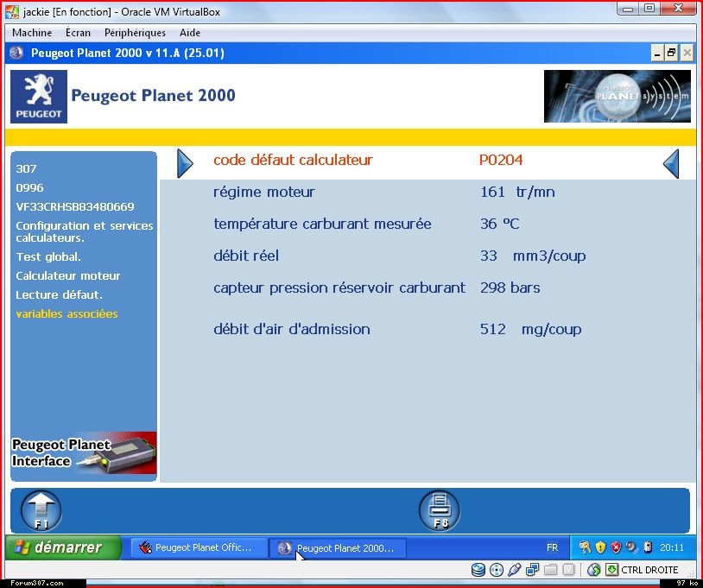Click the VirtualBox optical disc status icon
Screen dimensions: 703x588
pyautogui.click(x=496, y=570)
